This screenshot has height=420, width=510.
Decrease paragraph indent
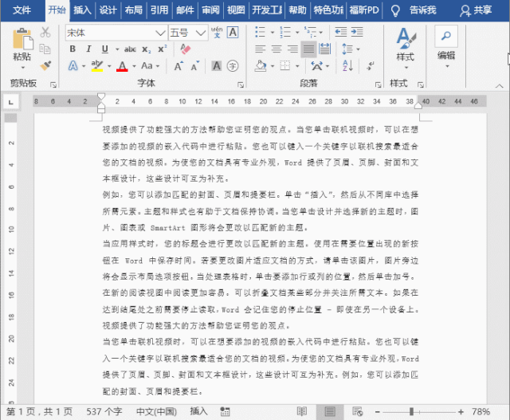click(341, 32)
